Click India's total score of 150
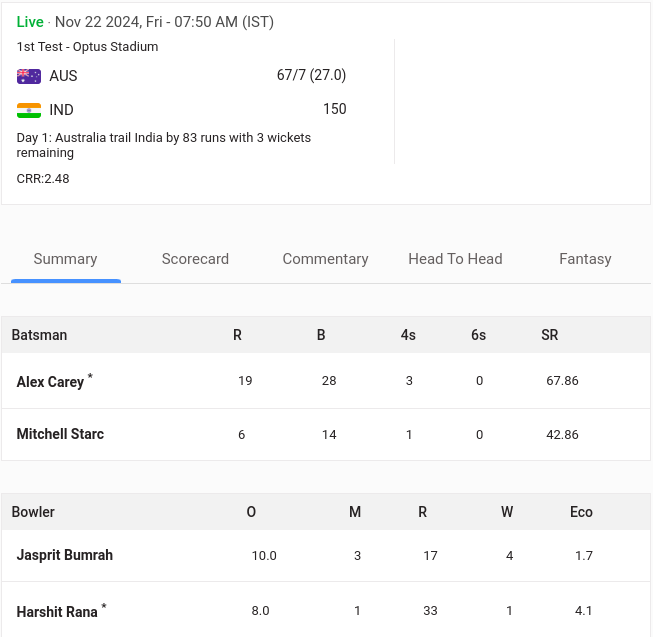 pyautogui.click(x=334, y=109)
